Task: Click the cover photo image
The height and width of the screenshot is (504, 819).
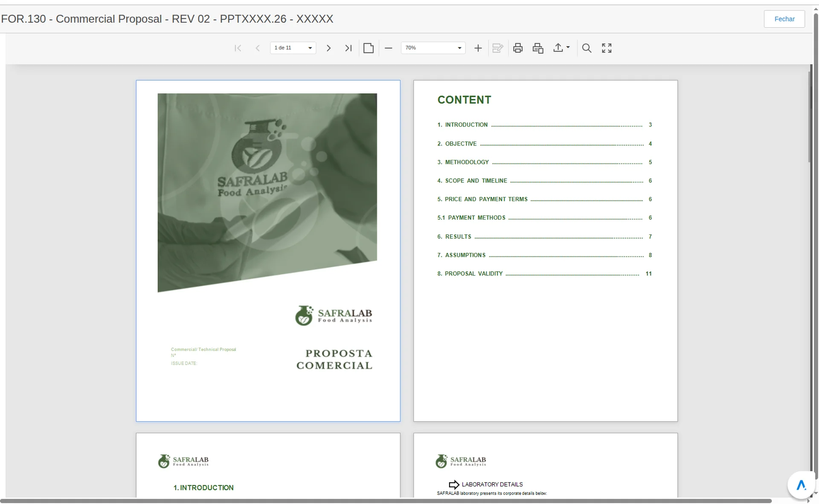Action: (x=267, y=193)
